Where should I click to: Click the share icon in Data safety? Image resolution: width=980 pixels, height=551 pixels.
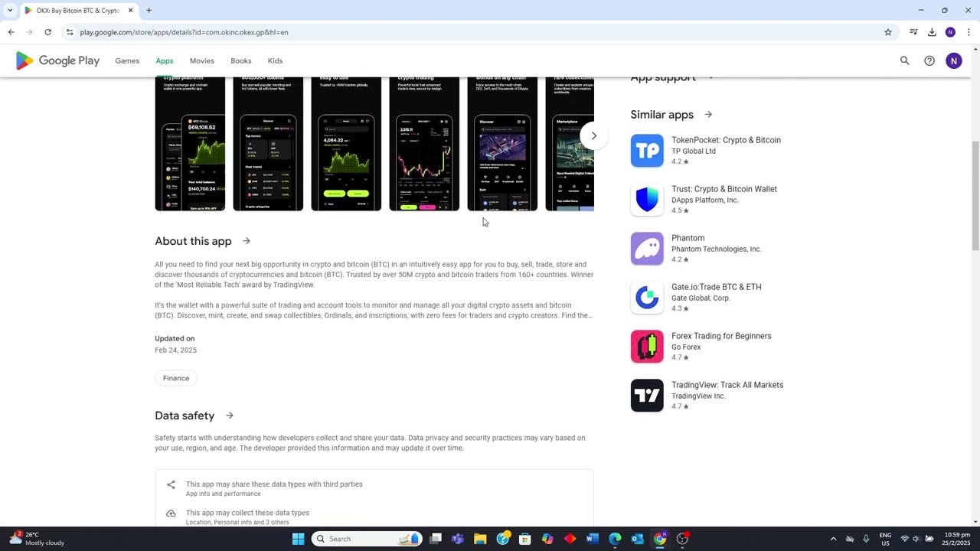pos(171,484)
